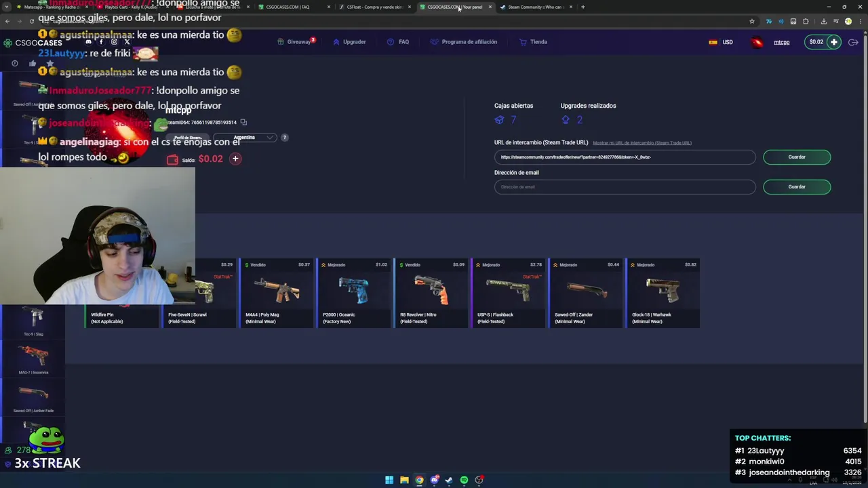Focus the Dirección de email field
The width and height of the screenshot is (868, 488).
point(625,187)
